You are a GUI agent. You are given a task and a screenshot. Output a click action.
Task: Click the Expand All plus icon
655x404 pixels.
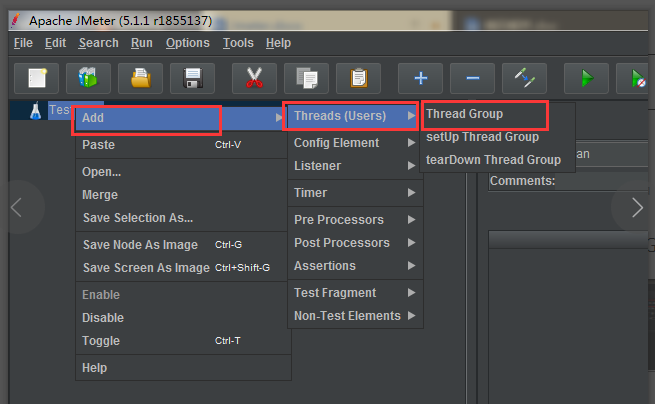(x=420, y=78)
